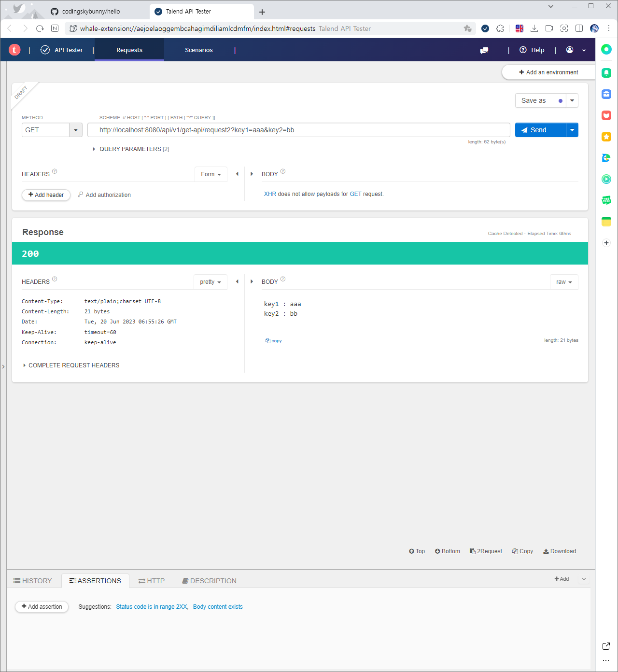Click the bookmark star icon in address bar

467,28
